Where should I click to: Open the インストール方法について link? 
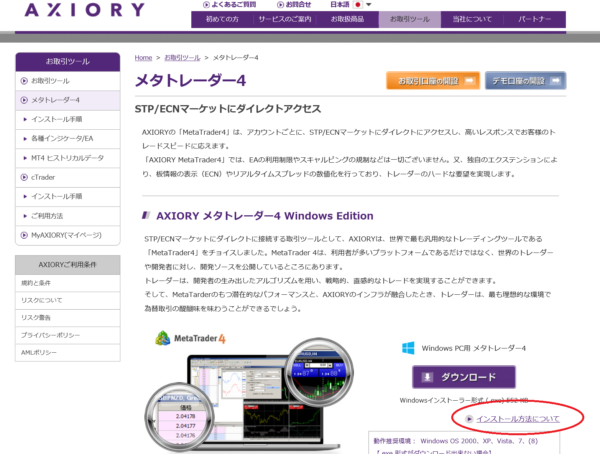(517, 418)
